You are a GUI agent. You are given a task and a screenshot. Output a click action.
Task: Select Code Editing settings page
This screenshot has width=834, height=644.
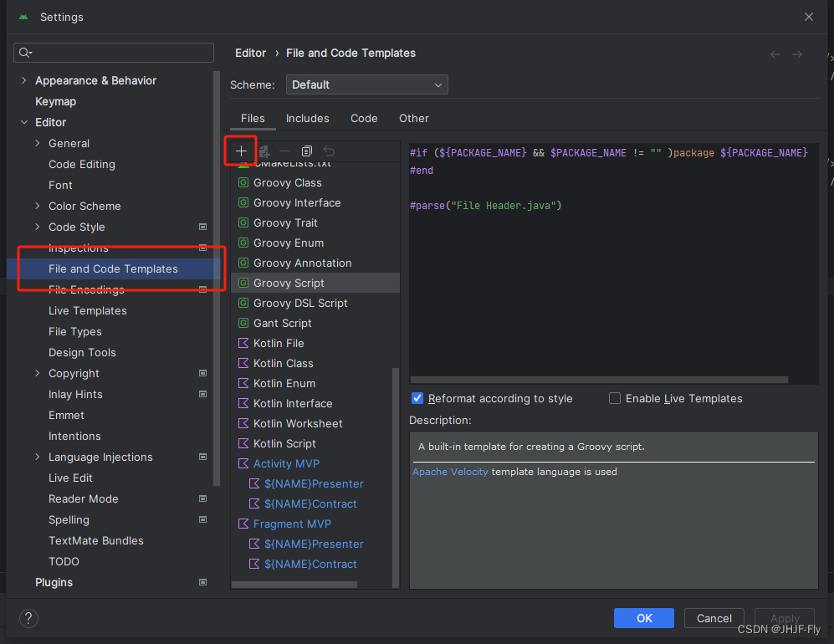tap(81, 164)
